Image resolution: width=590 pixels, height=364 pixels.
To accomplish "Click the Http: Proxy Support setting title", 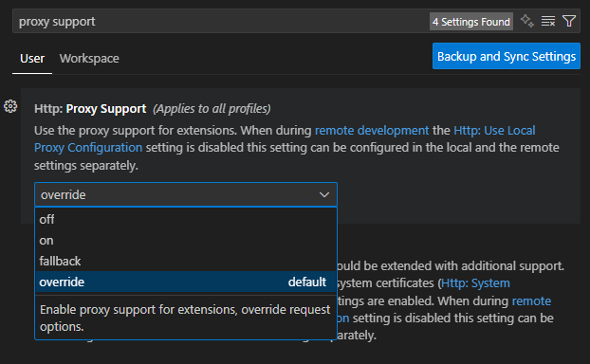I will click(x=90, y=109).
